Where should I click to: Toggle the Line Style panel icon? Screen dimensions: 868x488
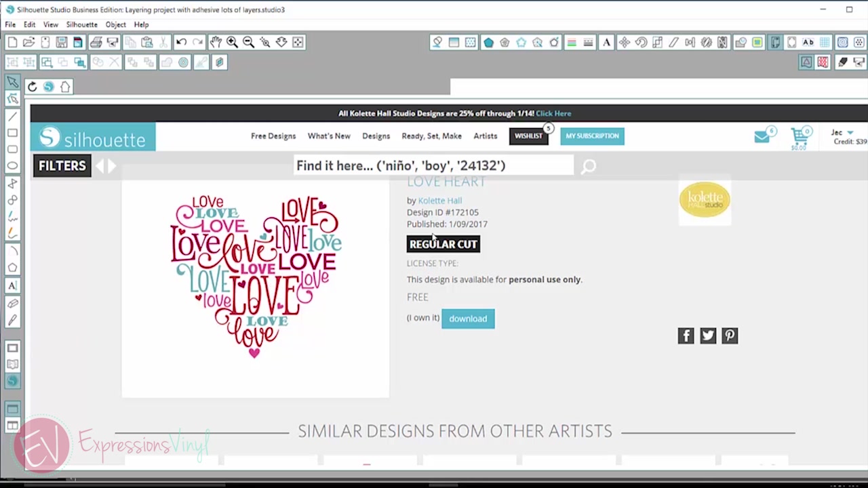click(588, 42)
